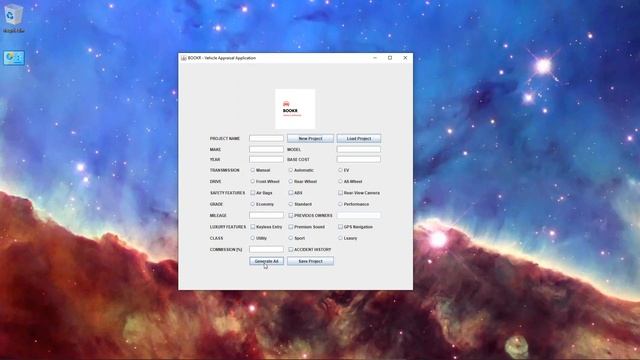This screenshot has height=360, width=640.
Task: Tick the Accident History checkbox
Action: coord(291,249)
